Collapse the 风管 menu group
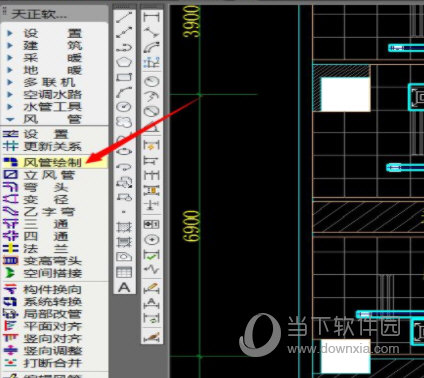 54,119
